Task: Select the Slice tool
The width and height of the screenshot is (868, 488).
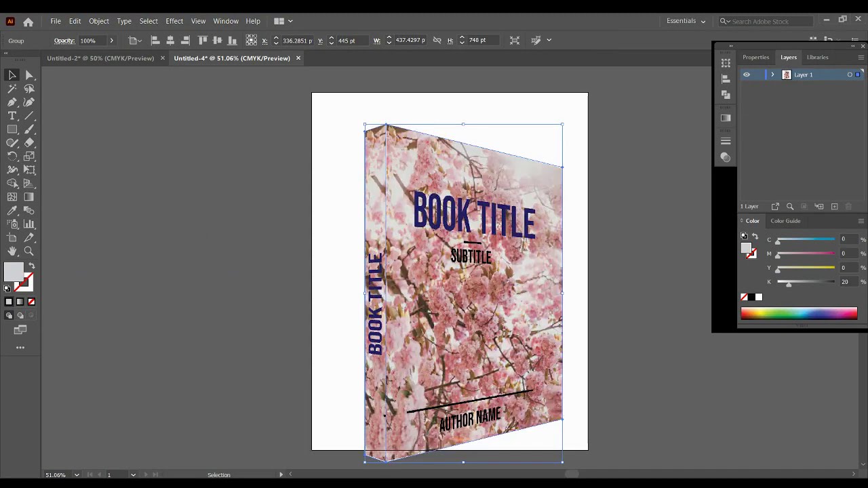Action: pyautogui.click(x=29, y=238)
